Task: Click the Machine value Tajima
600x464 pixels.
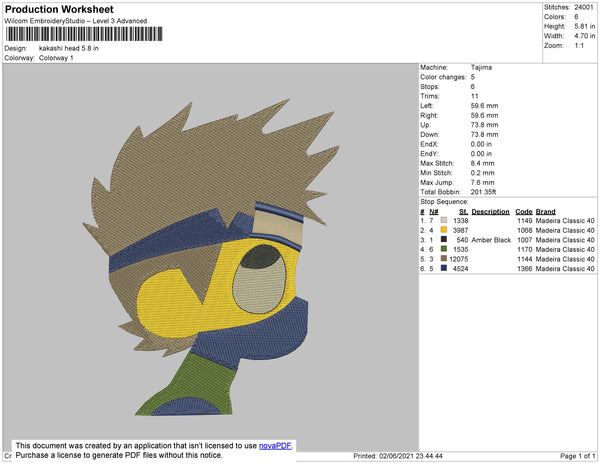Action: point(482,68)
